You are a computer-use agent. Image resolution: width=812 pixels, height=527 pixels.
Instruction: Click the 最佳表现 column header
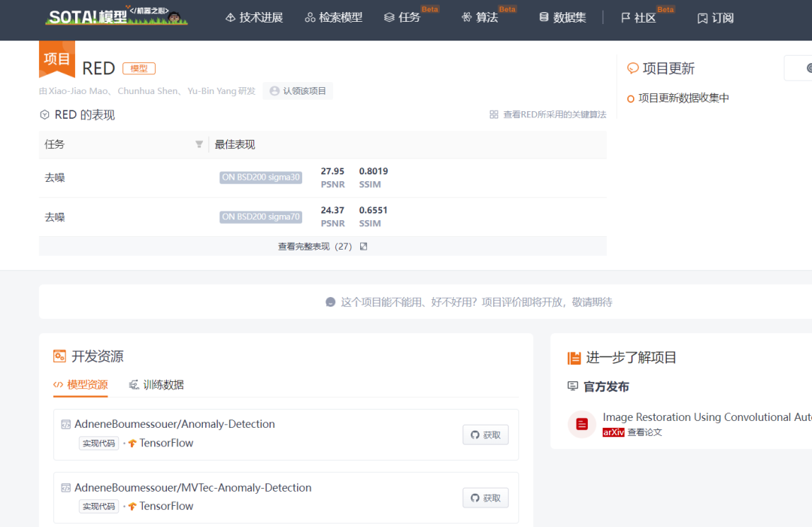pos(235,144)
